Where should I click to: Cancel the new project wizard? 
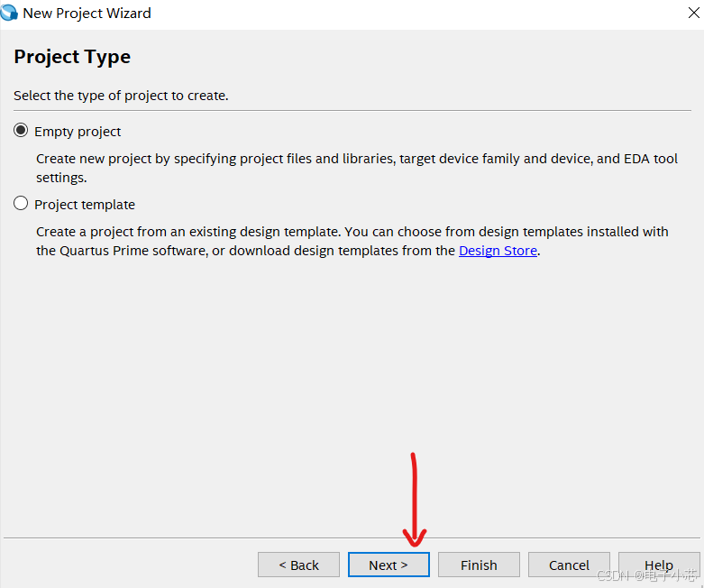click(x=569, y=565)
